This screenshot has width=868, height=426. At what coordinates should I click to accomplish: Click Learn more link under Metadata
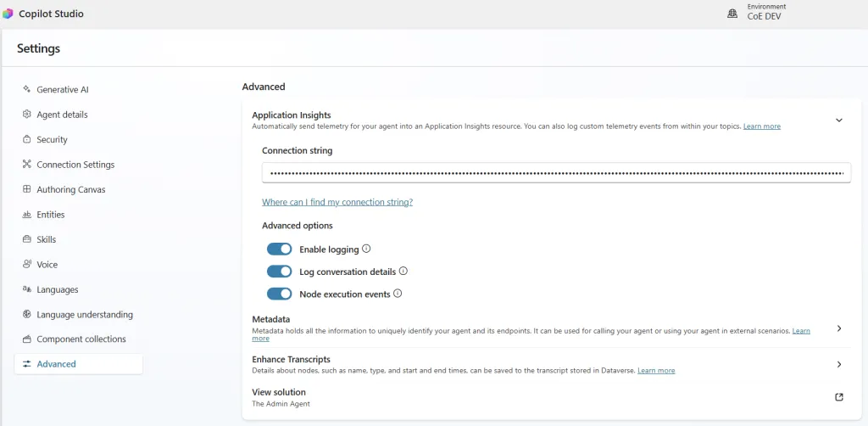[800, 331]
